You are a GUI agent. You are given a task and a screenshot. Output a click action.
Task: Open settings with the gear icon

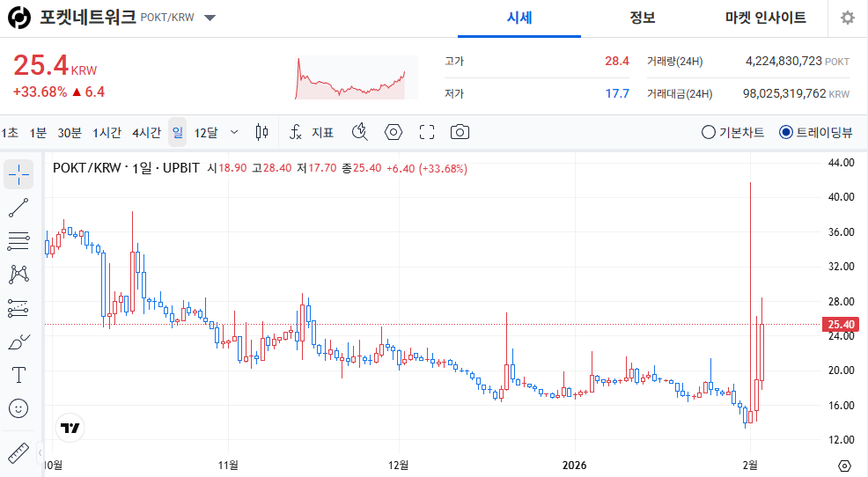coord(847,18)
